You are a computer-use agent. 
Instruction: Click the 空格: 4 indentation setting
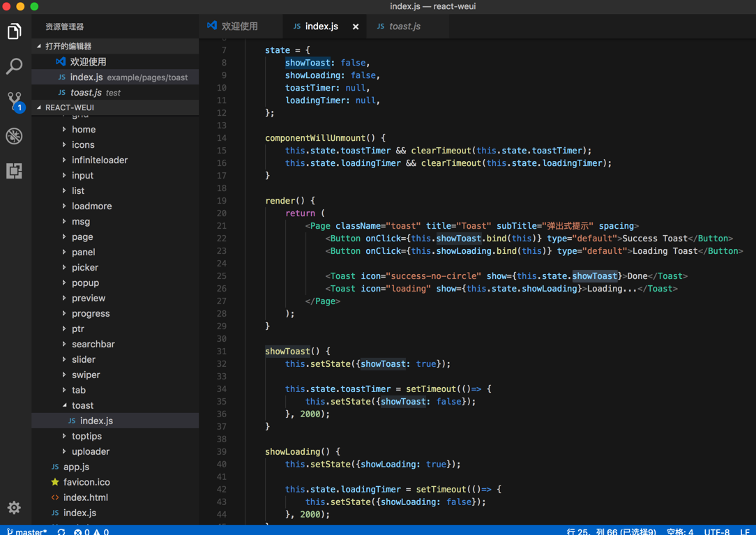coord(679,532)
